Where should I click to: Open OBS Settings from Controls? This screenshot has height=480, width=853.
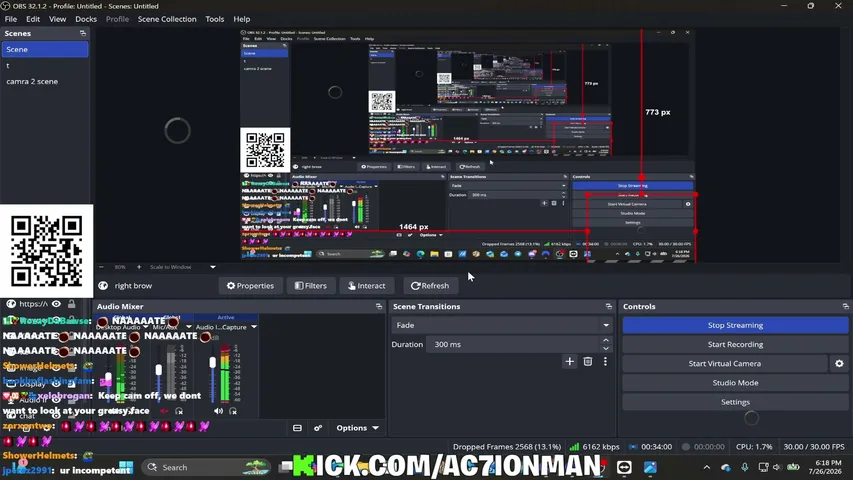tap(735, 402)
